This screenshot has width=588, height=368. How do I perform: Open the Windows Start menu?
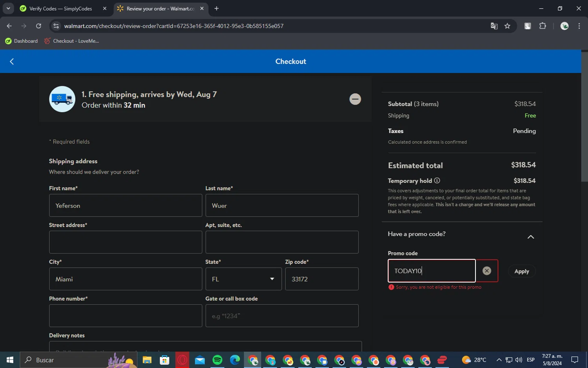tap(10, 360)
